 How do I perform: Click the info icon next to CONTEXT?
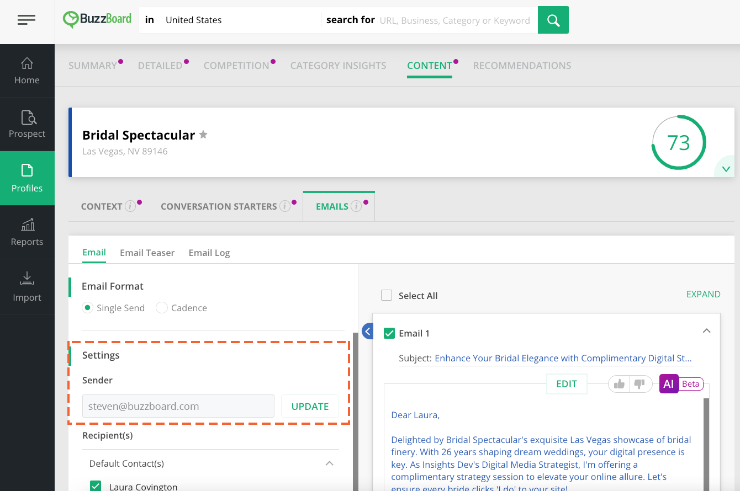pos(130,206)
